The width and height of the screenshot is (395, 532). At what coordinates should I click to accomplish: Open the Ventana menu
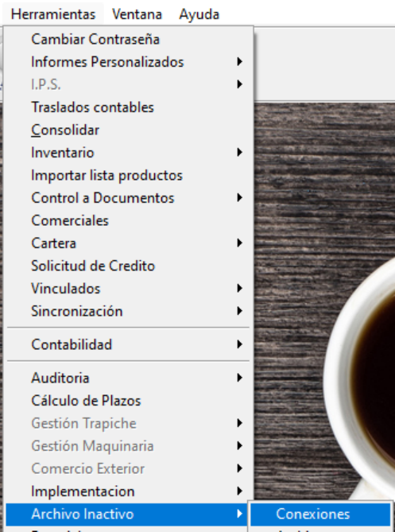(137, 14)
